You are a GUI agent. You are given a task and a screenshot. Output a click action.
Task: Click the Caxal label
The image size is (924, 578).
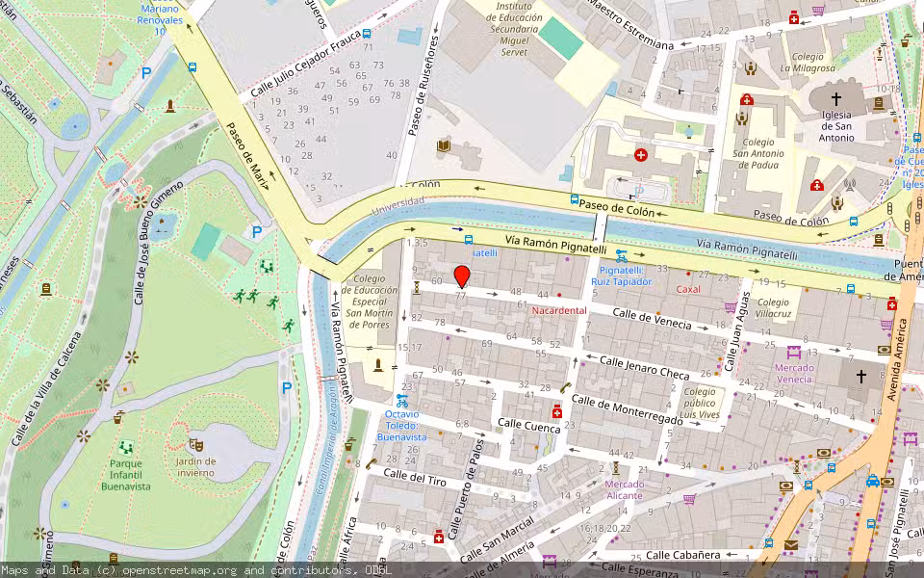pos(687,290)
